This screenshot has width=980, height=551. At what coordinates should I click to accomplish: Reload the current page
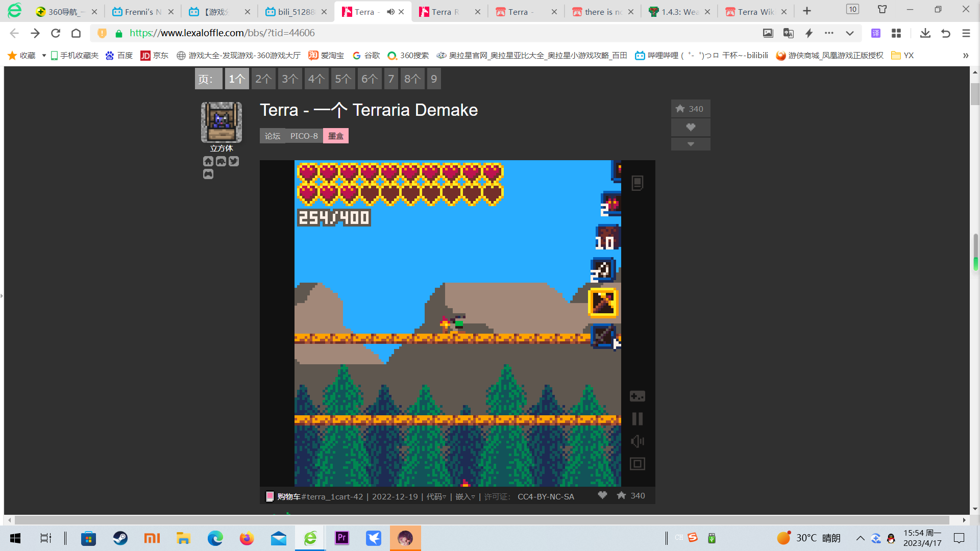tap(56, 33)
